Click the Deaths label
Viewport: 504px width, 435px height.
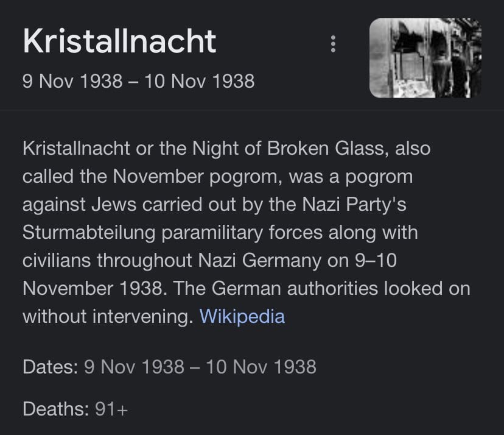coord(56,409)
